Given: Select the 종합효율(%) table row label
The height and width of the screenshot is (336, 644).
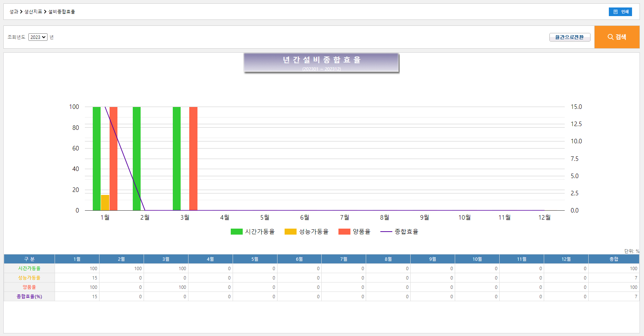Looking at the screenshot, I should (29, 296).
